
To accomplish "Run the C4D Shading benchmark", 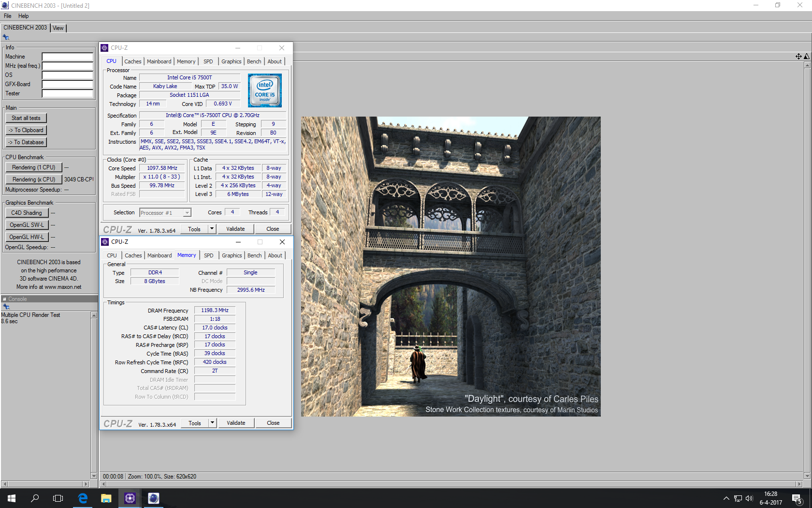I will (x=27, y=213).
